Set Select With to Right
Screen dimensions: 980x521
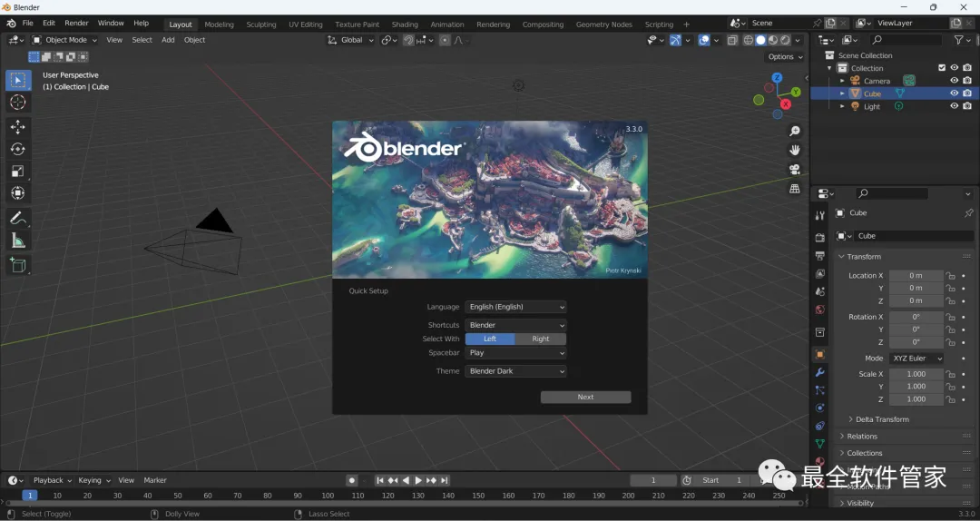[x=541, y=339]
